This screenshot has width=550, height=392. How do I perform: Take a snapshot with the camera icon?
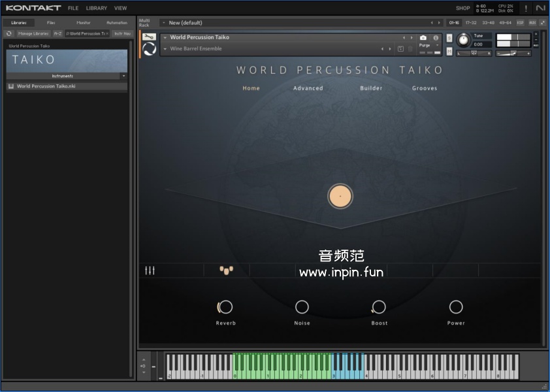(x=423, y=37)
